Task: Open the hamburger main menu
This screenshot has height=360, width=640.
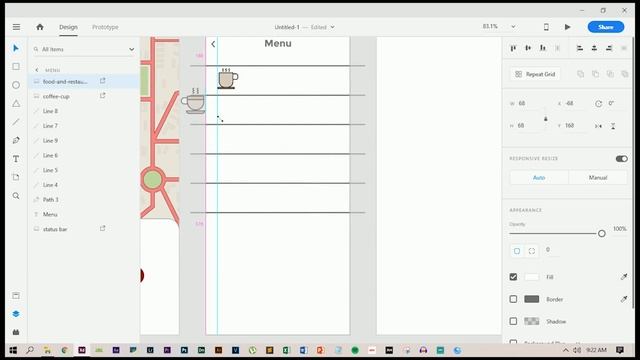Action: click(16, 27)
